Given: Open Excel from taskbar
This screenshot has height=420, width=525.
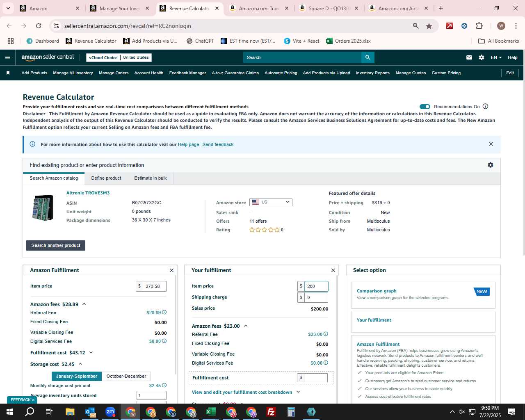Looking at the screenshot, I should point(211,412).
